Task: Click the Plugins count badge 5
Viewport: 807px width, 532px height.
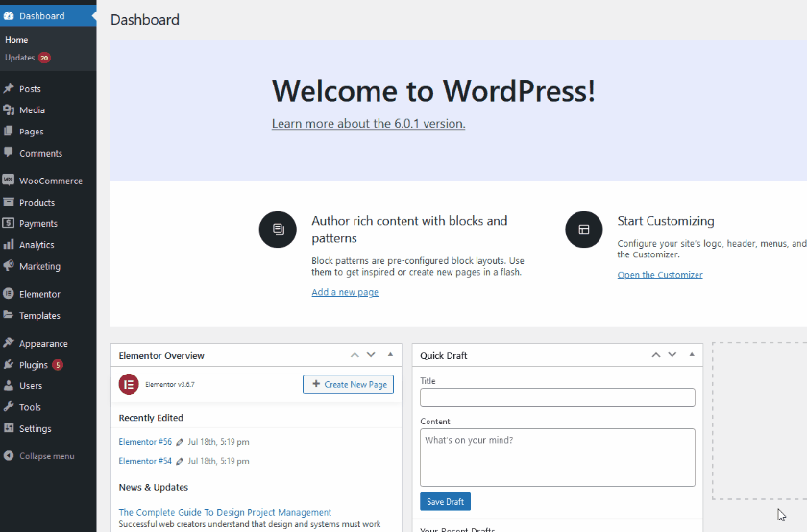Action: coord(58,365)
